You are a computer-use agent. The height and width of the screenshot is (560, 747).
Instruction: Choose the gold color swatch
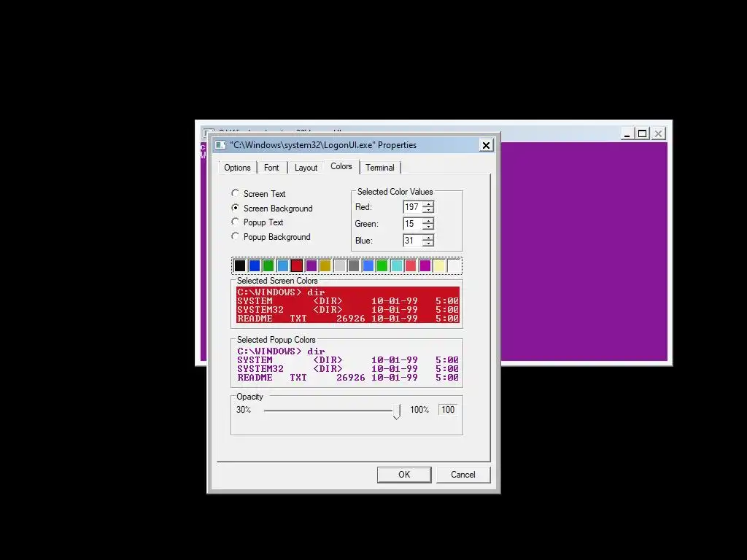click(325, 265)
